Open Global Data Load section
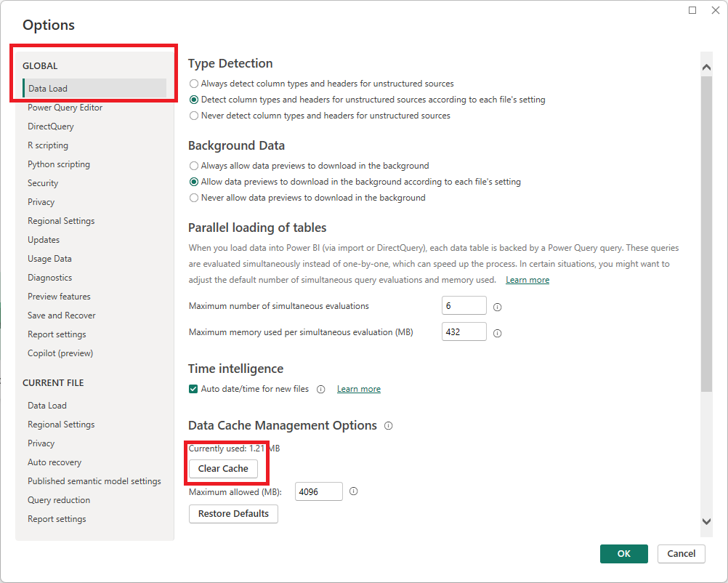 coord(94,88)
